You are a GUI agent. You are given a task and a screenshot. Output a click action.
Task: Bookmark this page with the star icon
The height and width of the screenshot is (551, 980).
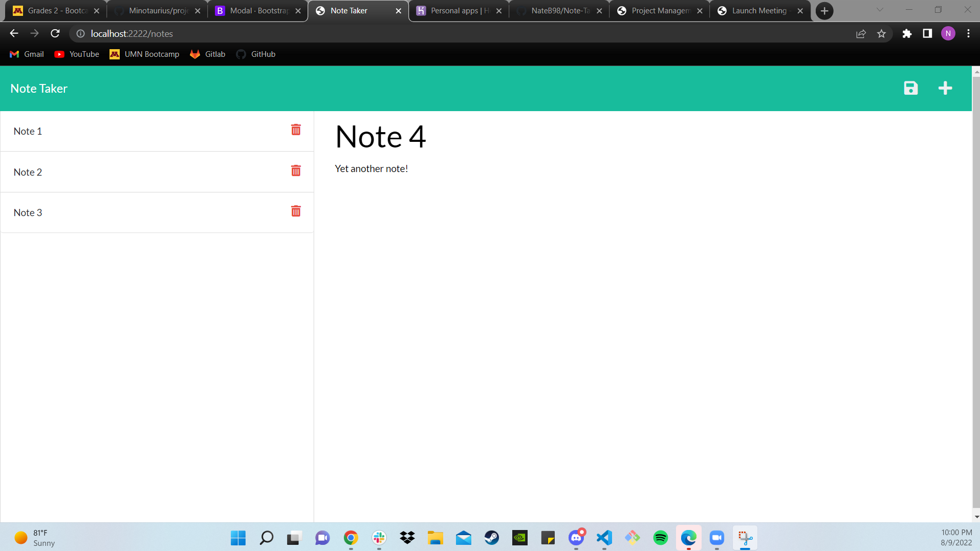pyautogui.click(x=881, y=34)
